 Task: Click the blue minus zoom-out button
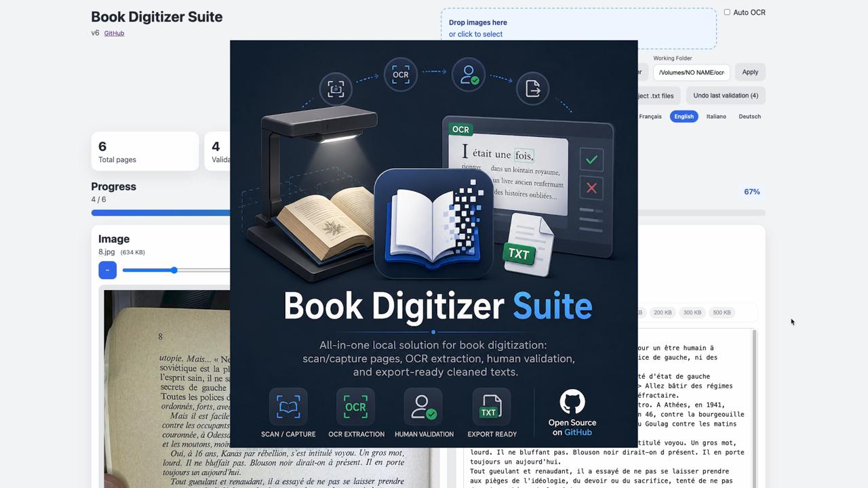tap(108, 270)
